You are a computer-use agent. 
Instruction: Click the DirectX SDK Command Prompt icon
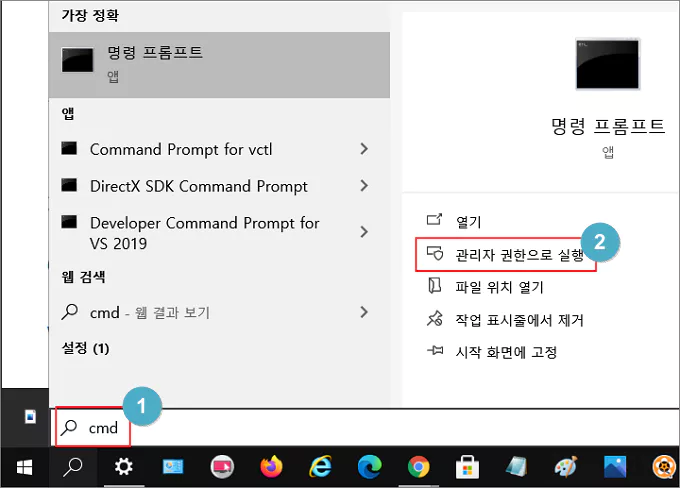(69, 185)
